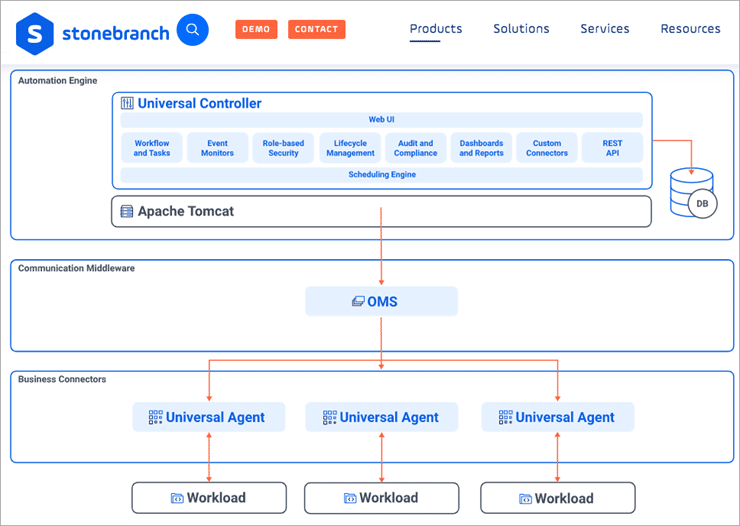The width and height of the screenshot is (740, 526).
Task: Click the OMS label text
Action: 382,301
